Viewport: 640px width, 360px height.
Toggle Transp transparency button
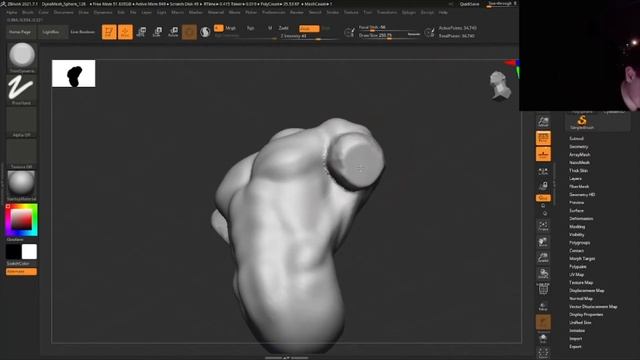543,306
